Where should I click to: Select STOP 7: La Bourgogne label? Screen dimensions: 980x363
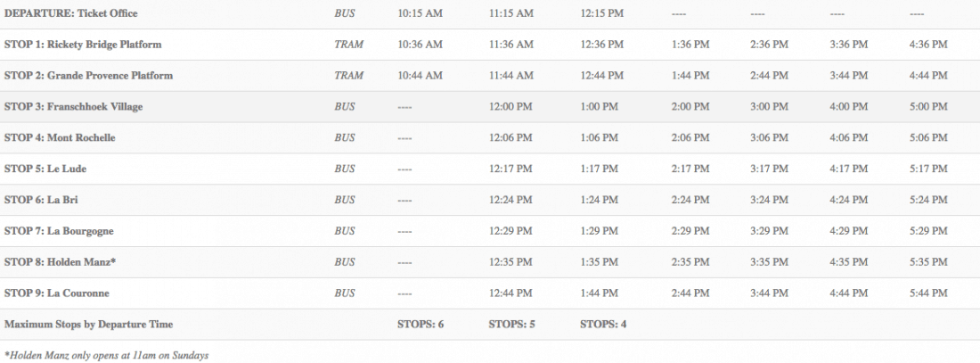[x=59, y=231]
